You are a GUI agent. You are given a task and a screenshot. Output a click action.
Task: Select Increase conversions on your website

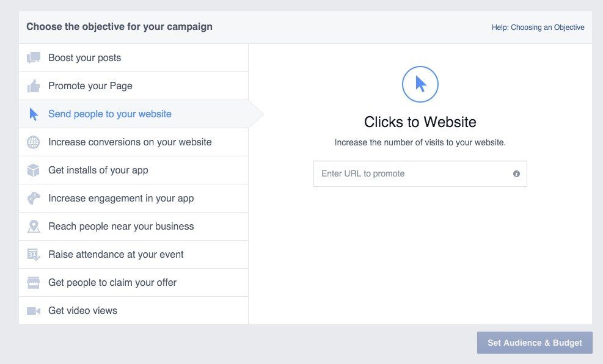[x=130, y=142]
